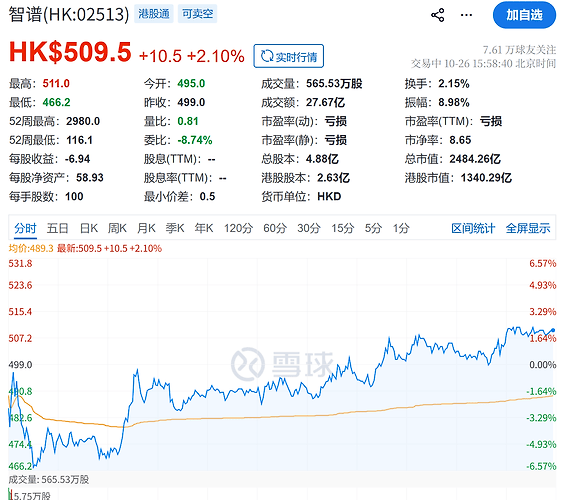Click the 52周最高 value 2980.0
This screenshot has height=500, width=568.
click(x=83, y=121)
